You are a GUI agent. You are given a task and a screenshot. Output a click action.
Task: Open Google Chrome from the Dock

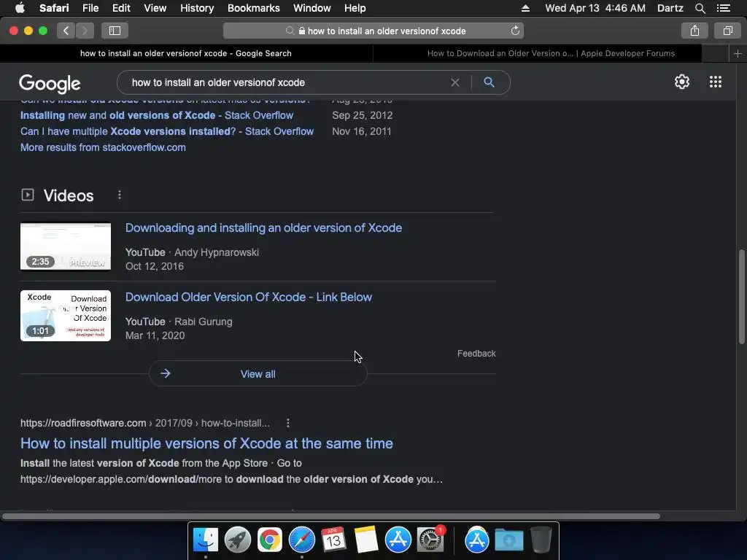point(270,540)
